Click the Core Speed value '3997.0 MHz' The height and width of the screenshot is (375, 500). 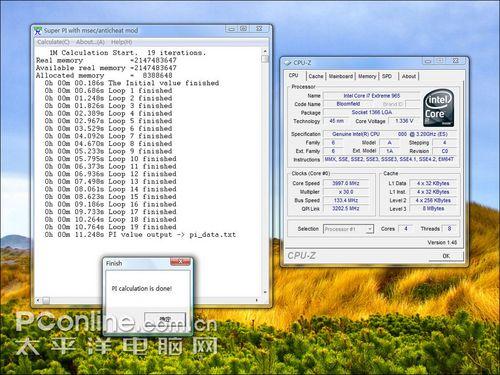pos(346,183)
